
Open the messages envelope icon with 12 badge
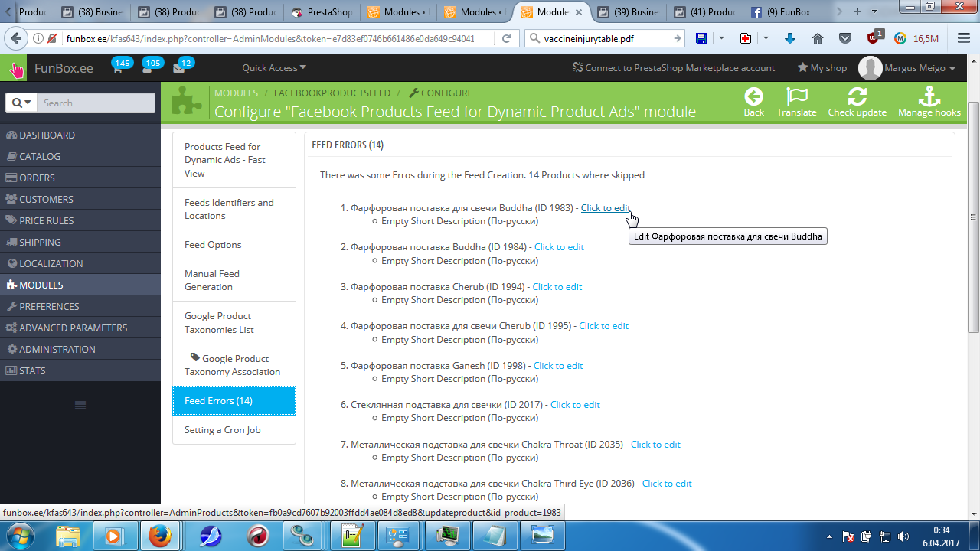pyautogui.click(x=178, y=68)
